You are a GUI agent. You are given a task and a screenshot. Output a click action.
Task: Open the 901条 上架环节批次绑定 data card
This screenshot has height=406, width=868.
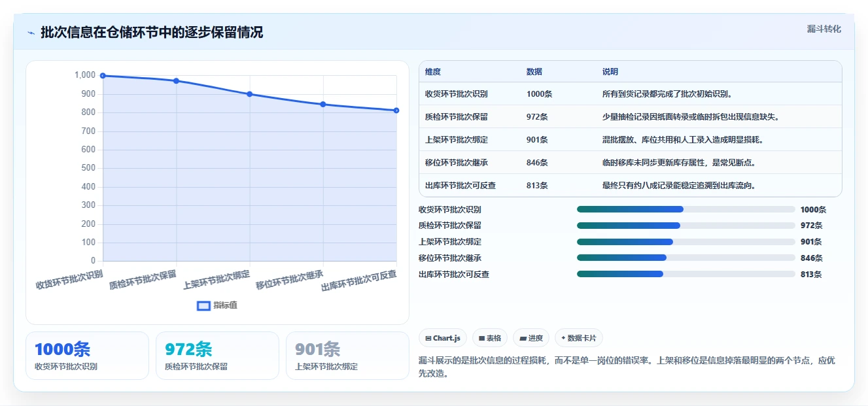coord(347,356)
